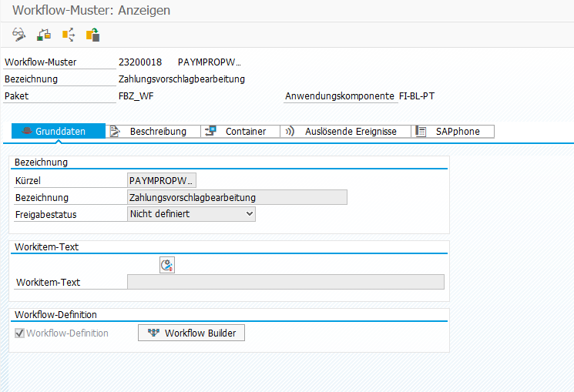
Task: Click the fourth toolbar icon with arrow
Action: [x=92, y=35]
